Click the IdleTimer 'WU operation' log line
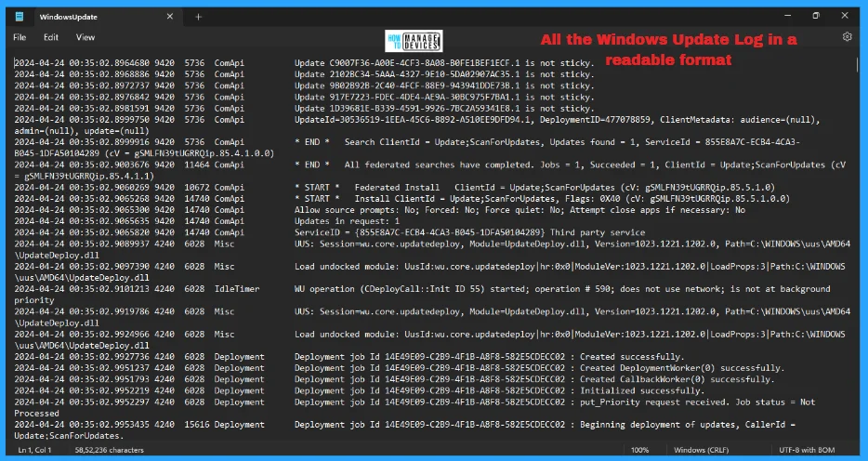The image size is (868, 461). (422, 295)
